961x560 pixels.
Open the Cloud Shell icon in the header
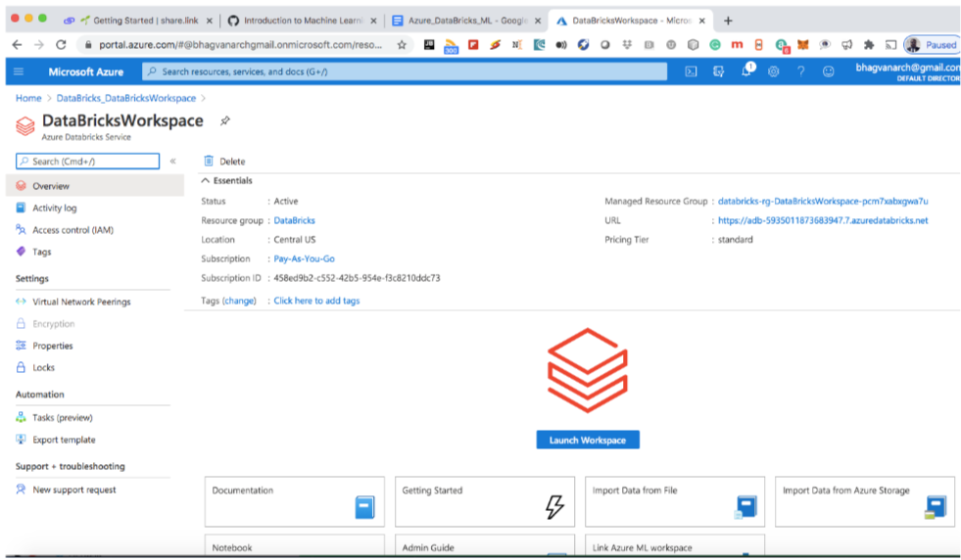click(x=691, y=71)
